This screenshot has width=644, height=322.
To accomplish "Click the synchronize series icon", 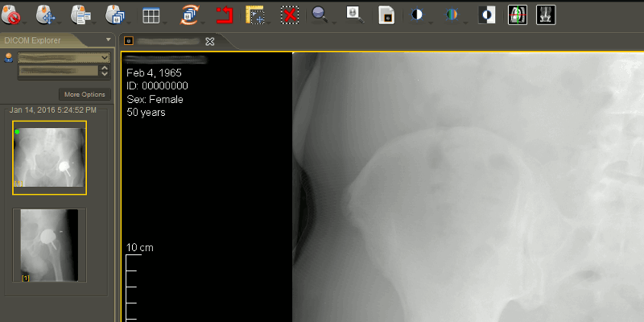I will (x=189, y=14).
